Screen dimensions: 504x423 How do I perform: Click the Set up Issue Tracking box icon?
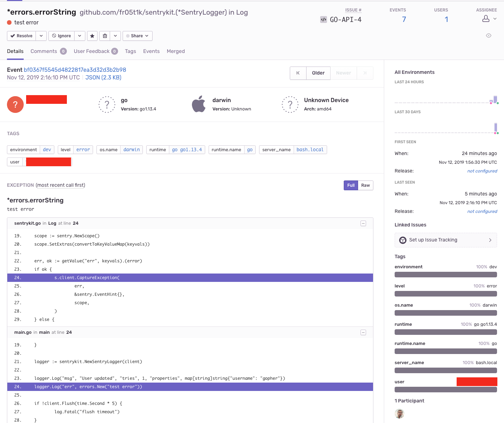coord(403,240)
